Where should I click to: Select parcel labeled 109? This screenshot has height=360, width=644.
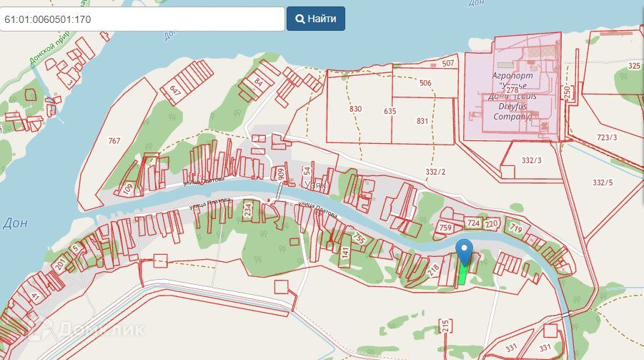point(128,189)
